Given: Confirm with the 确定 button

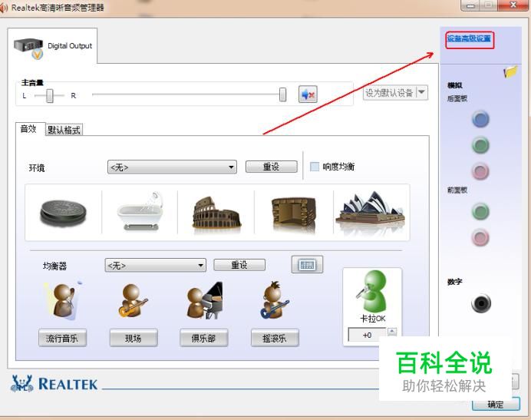Looking at the screenshot, I should (x=496, y=404).
